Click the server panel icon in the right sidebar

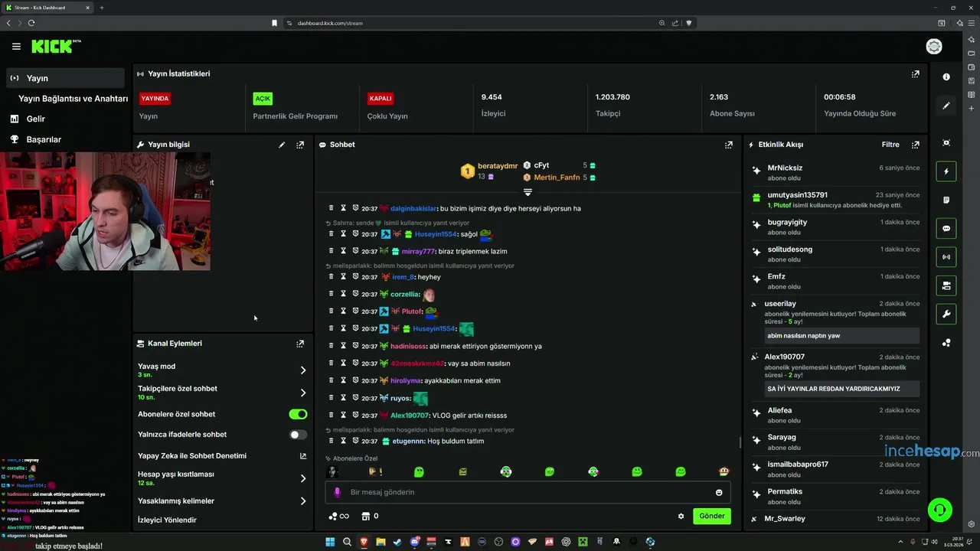(946, 285)
